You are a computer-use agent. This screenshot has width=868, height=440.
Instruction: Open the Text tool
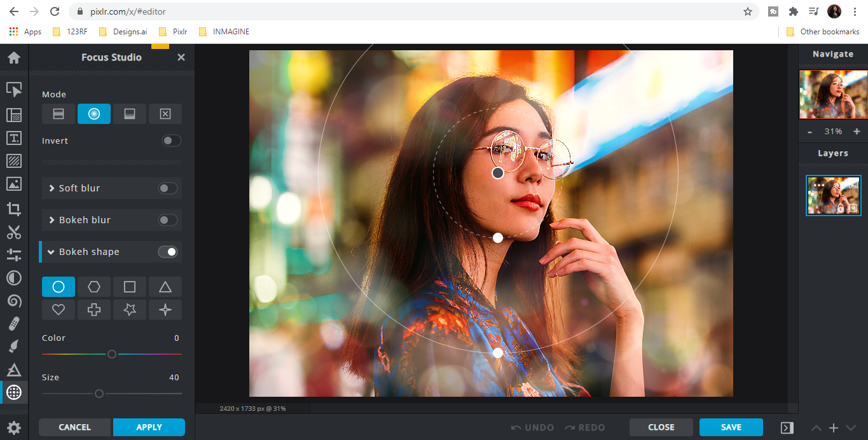[14, 138]
